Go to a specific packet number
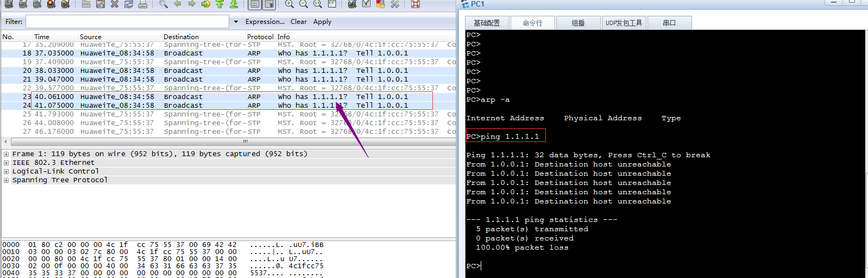The width and height of the screenshot is (868, 278). pos(206,4)
